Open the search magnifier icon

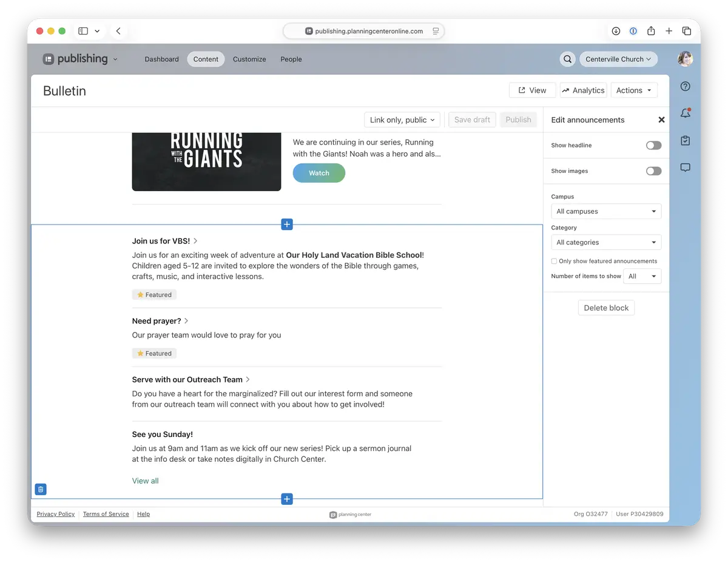click(568, 59)
